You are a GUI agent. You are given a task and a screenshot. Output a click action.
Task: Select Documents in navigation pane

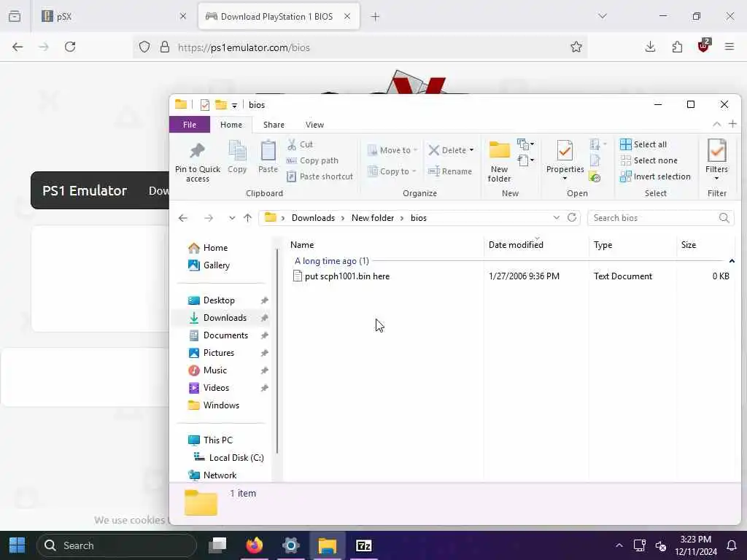(x=225, y=335)
